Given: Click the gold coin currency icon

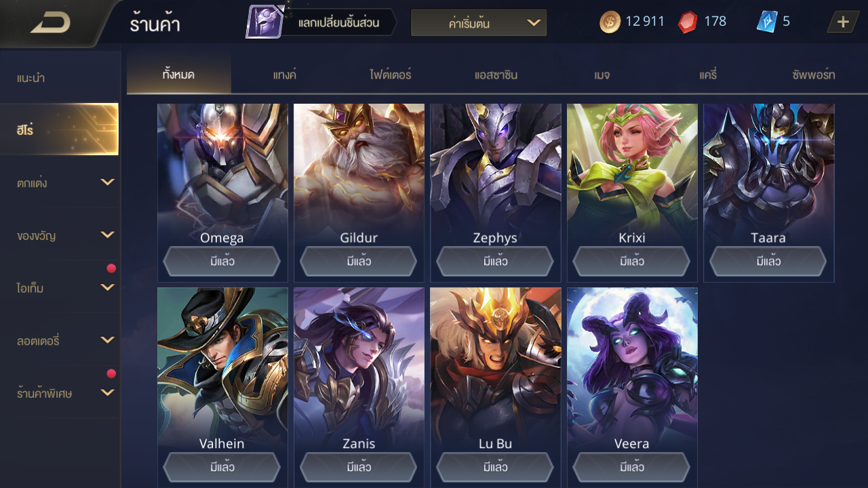Looking at the screenshot, I should [x=610, y=22].
